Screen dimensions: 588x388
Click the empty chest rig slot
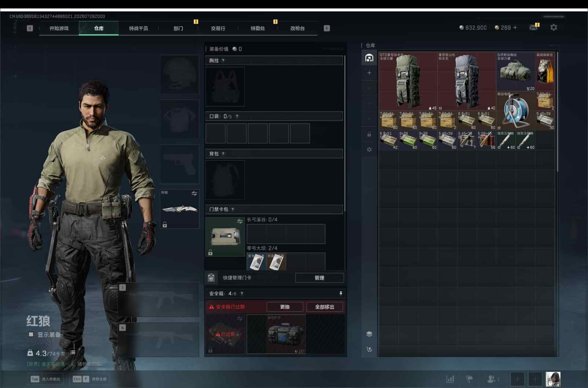225,87
